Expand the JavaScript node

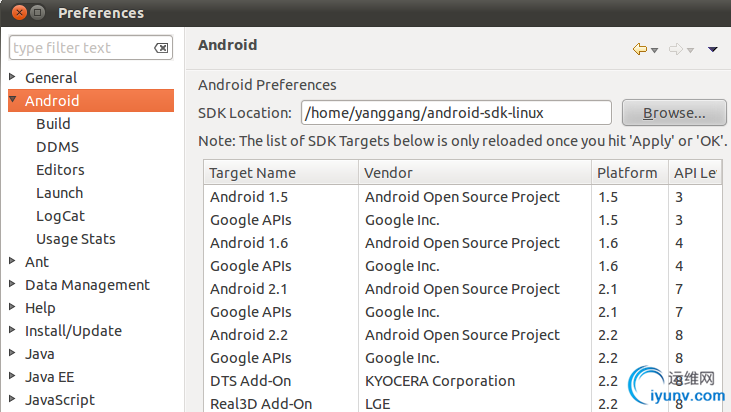coord(13,399)
